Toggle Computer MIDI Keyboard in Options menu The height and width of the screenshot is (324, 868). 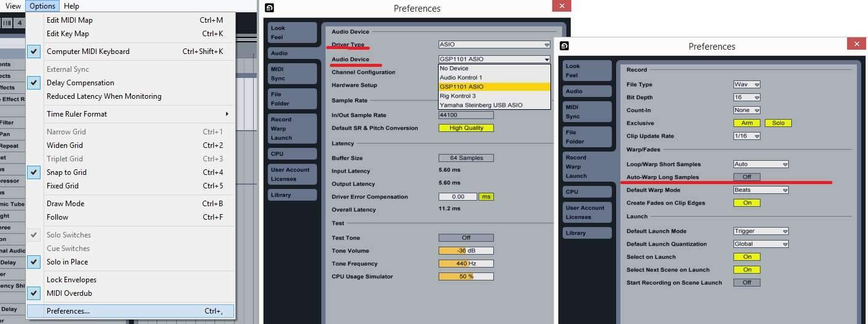88,52
